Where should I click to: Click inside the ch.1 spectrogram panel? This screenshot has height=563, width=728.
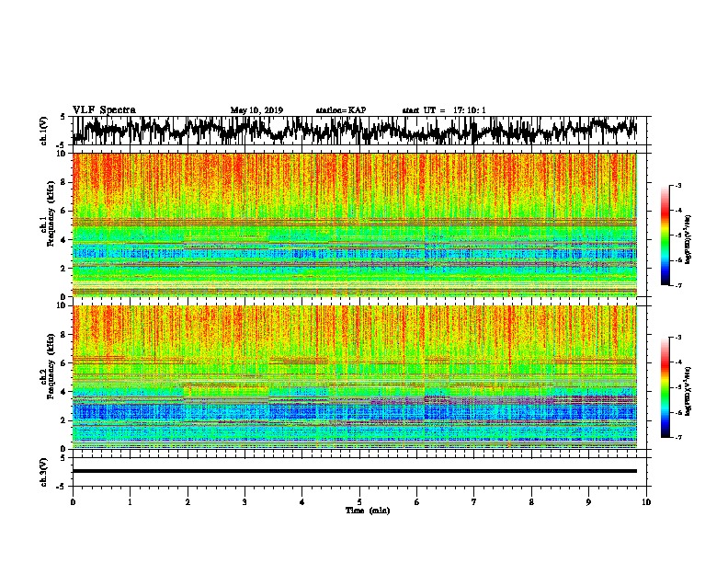point(354,224)
